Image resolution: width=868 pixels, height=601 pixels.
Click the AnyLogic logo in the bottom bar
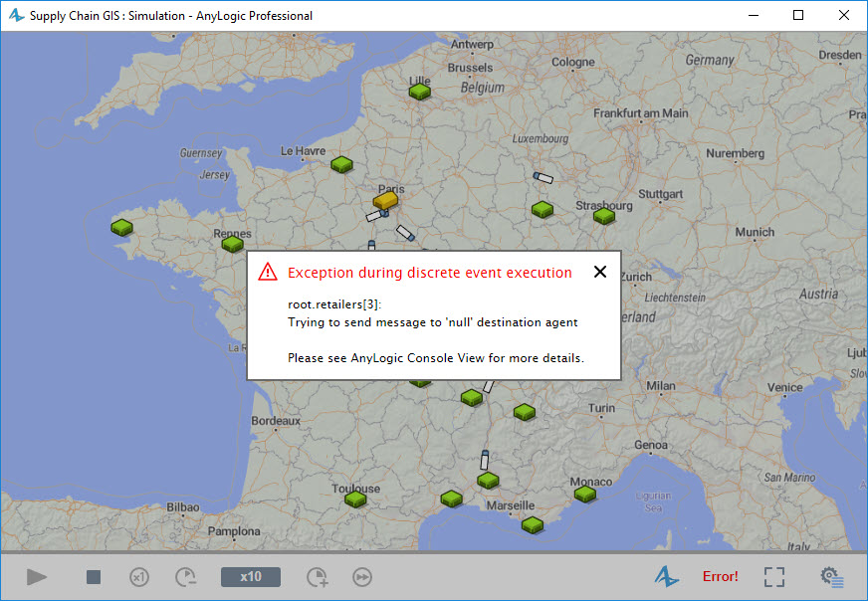coord(667,576)
